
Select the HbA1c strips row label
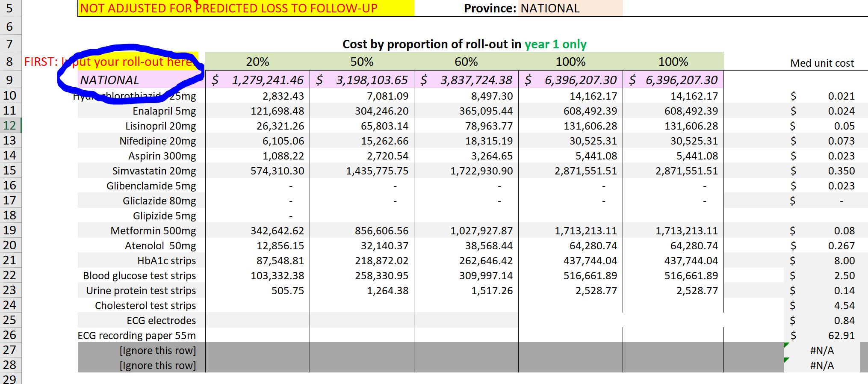[166, 261]
